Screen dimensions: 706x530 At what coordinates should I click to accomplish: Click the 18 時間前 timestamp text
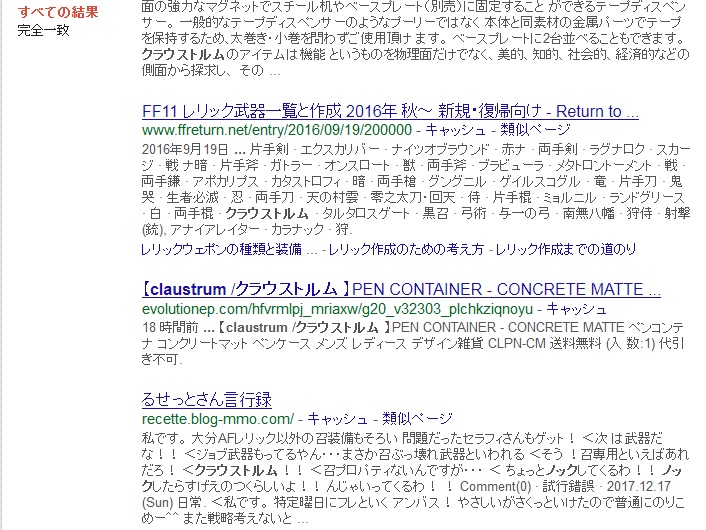click(170, 327)
